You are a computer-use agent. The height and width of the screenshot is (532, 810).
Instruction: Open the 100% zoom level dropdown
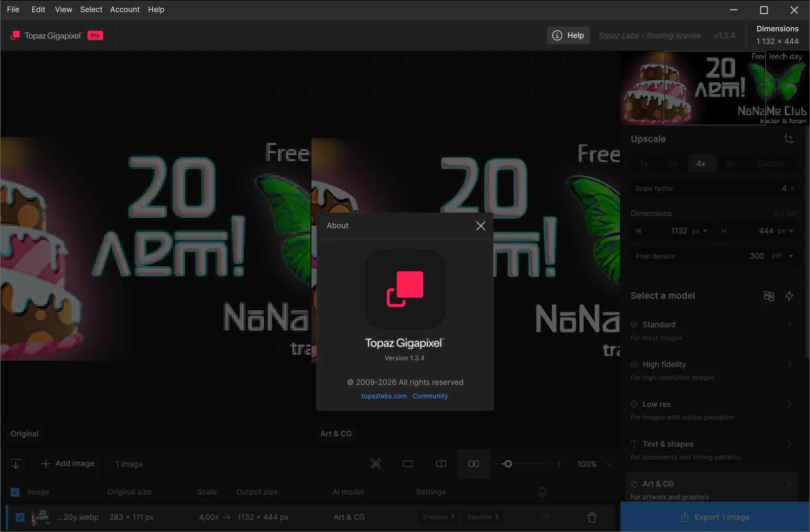(x=595, y=464)
